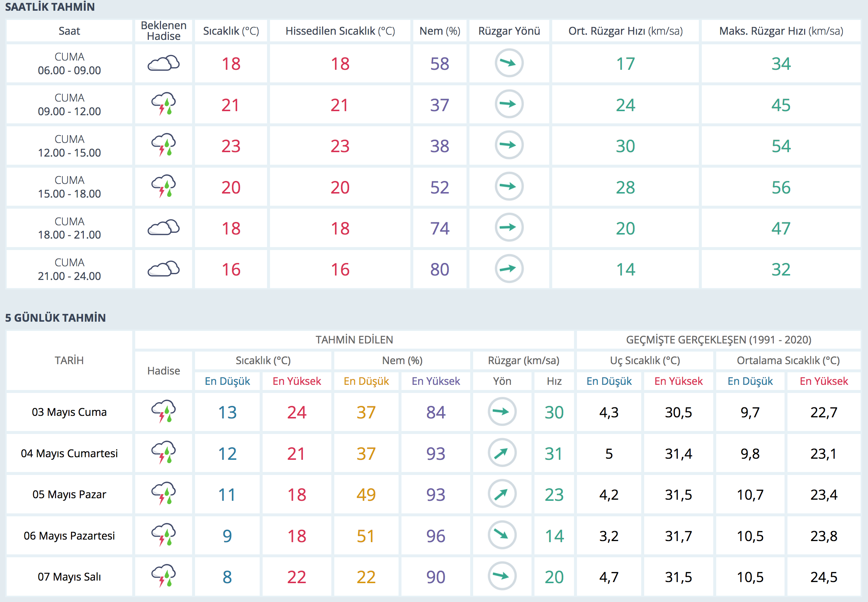This screenshot has height=602, width=868.
Task: Click the Ortalama Sıcaklık (°C) header
Action: pyautogui.click(x=789, y=360)
